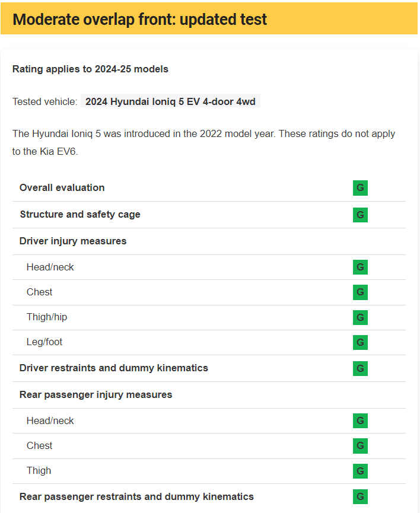Click the Overall evaluation row label
The image size is (420, 513).
pos(62,188)
